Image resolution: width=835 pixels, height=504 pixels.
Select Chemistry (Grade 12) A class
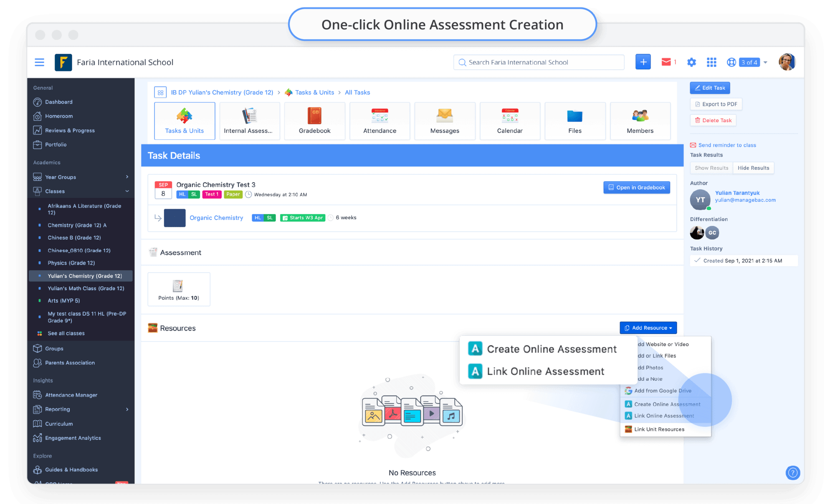[x=77, y=225]
